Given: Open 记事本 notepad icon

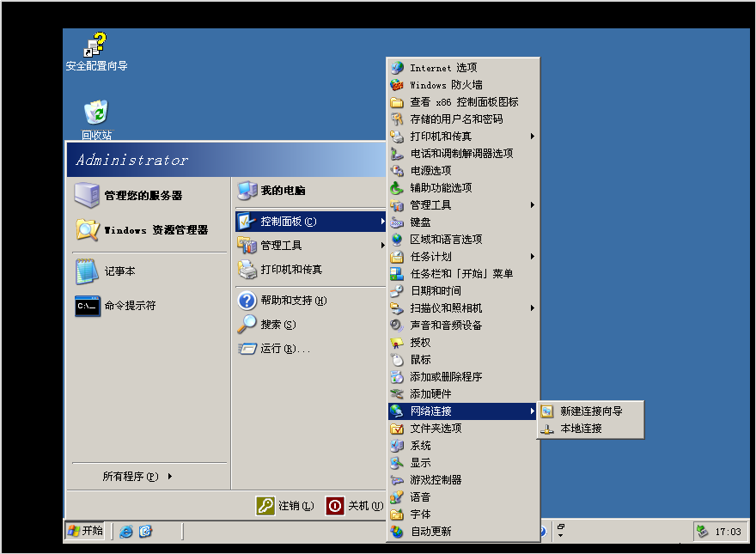Looking at the screenshot, I should 88,271.
